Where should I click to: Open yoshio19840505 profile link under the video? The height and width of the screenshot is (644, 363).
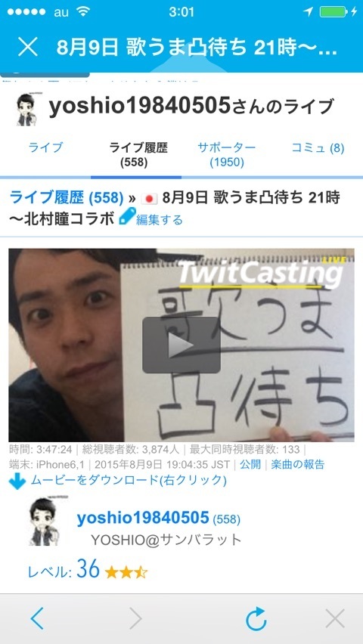coord(143,518)
